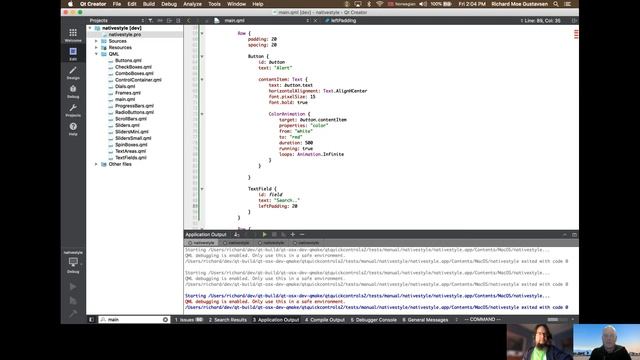Open the Tools menu
Image resolution: width=640 pixels, height=360 pixels.
(x=214, y=4)
